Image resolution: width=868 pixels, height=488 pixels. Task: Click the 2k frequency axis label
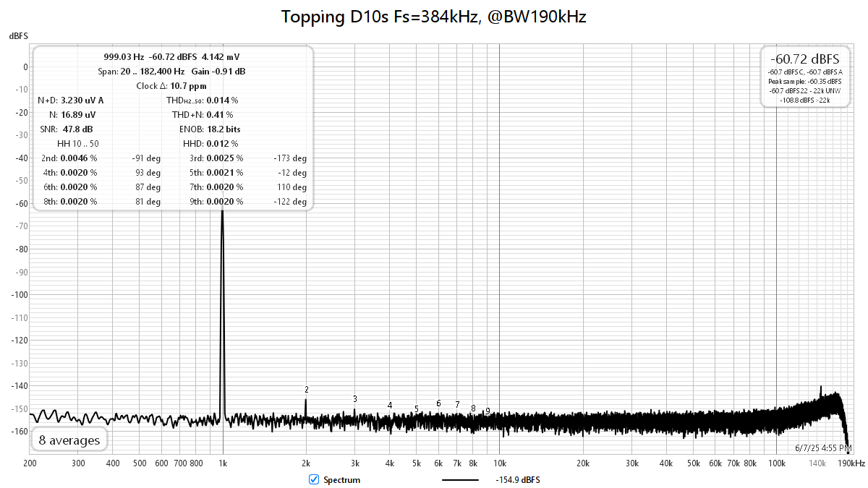point(306,463)
